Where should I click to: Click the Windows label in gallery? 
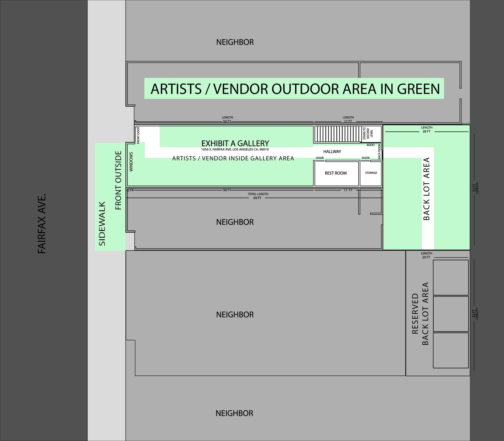pos(131,162)
